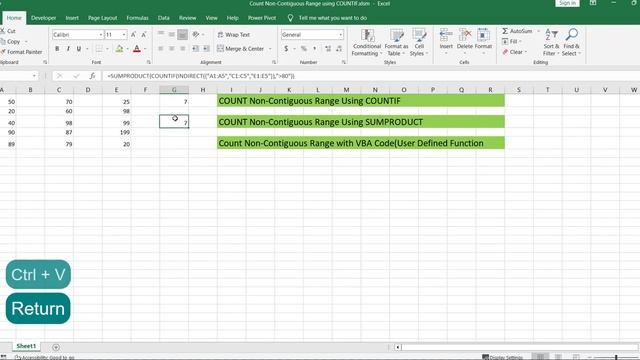Viewport: 640px width, 360px height.
Task: Select COUNT Non-Contiguous Range Using SUMPRODUCT cell
Action: tap(361, 122)
